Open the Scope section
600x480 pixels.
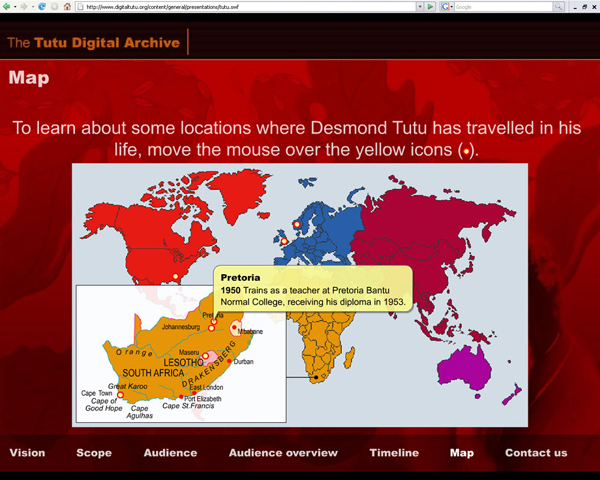tap(94, 453)
